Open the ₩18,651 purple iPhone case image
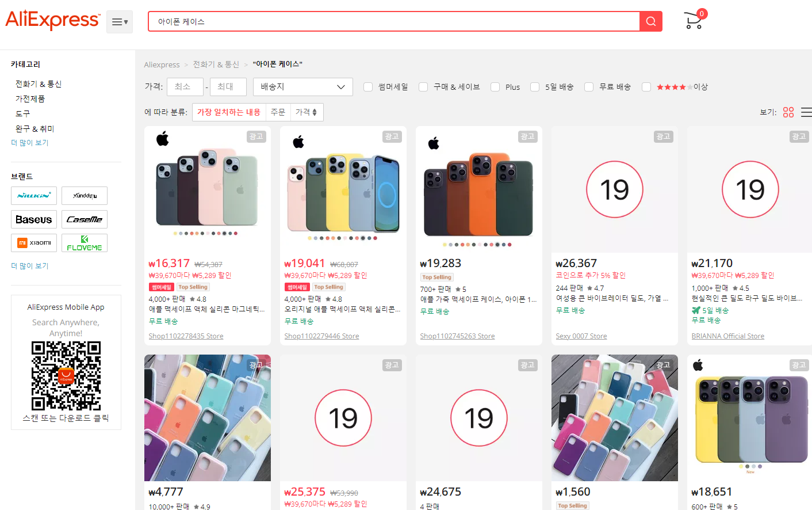 click(750, 418)
